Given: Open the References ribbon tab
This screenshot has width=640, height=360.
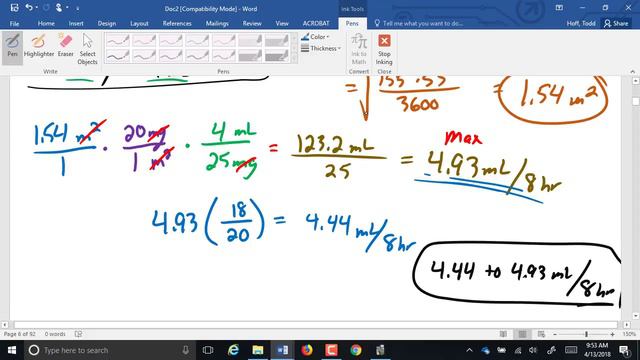Looking at the screenshot, I should 177,24.
